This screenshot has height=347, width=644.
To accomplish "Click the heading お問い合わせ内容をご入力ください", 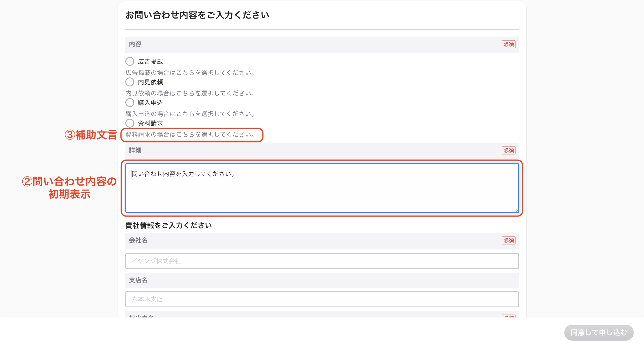I will [197, 15].
